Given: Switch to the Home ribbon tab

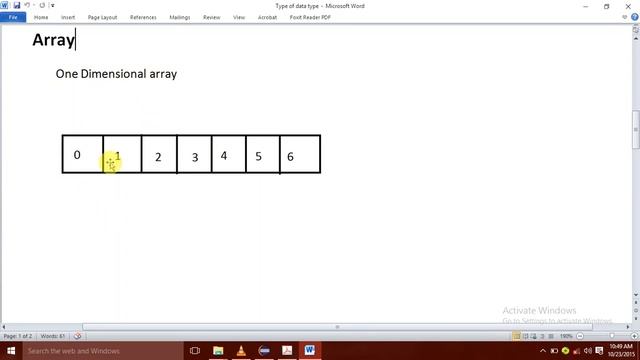Looking at the screenshot, I should tap(41, 17).
